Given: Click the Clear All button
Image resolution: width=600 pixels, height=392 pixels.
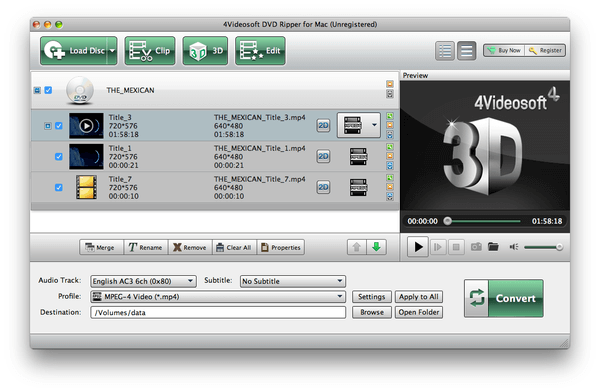Looking at the screenshot, I should coord(234,247).
